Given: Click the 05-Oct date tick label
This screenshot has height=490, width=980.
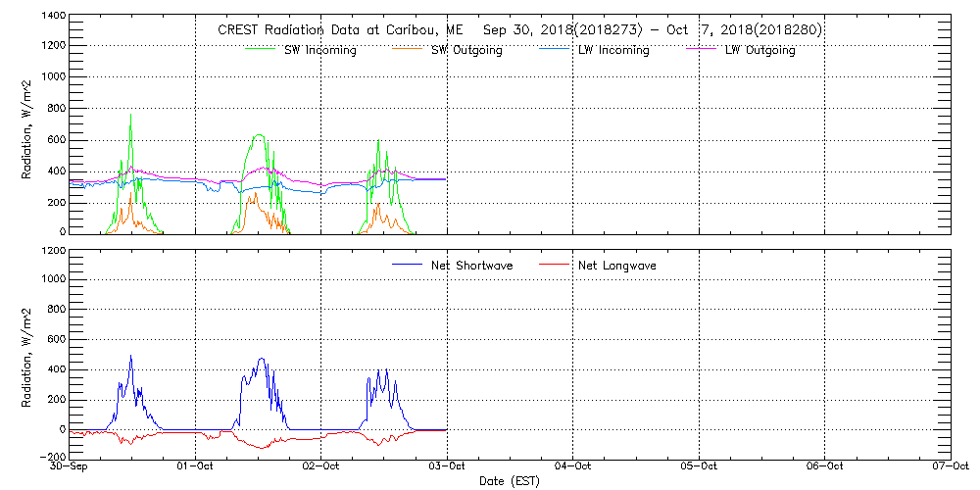Looking at the screenshot, I should (x=699, y=466).
